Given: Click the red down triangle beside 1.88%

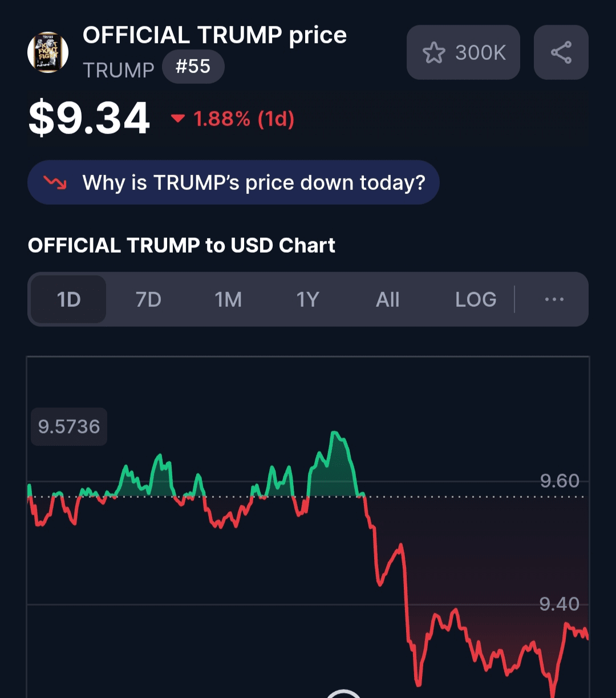Looking at the screenshot, I should tap(178, 119).
